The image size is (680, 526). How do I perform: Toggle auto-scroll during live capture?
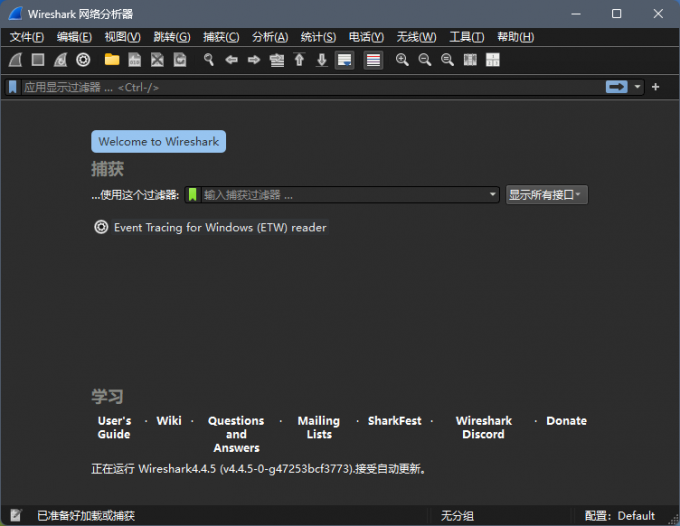(345, 60)
